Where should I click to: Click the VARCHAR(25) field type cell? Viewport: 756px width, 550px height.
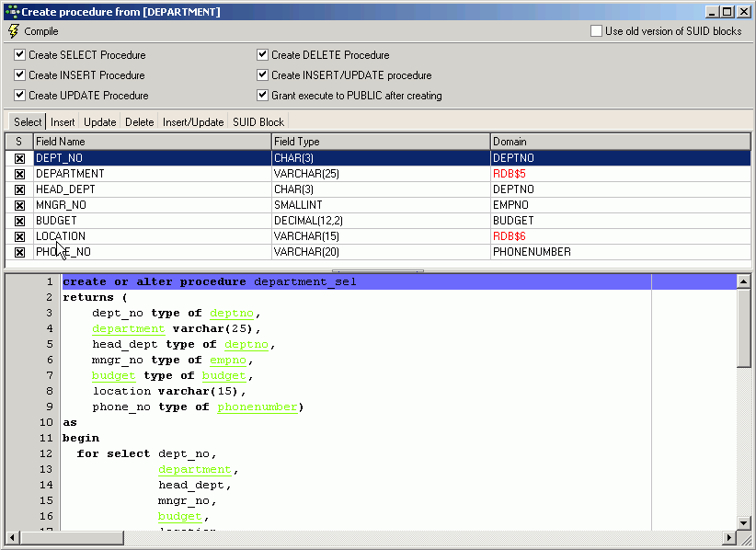(x=381, y=174)
